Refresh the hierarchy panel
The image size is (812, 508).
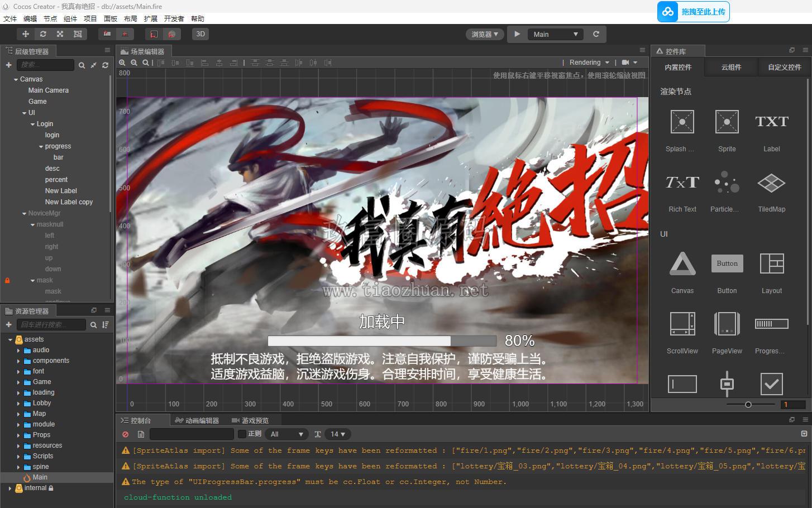(x=105, y=65)
